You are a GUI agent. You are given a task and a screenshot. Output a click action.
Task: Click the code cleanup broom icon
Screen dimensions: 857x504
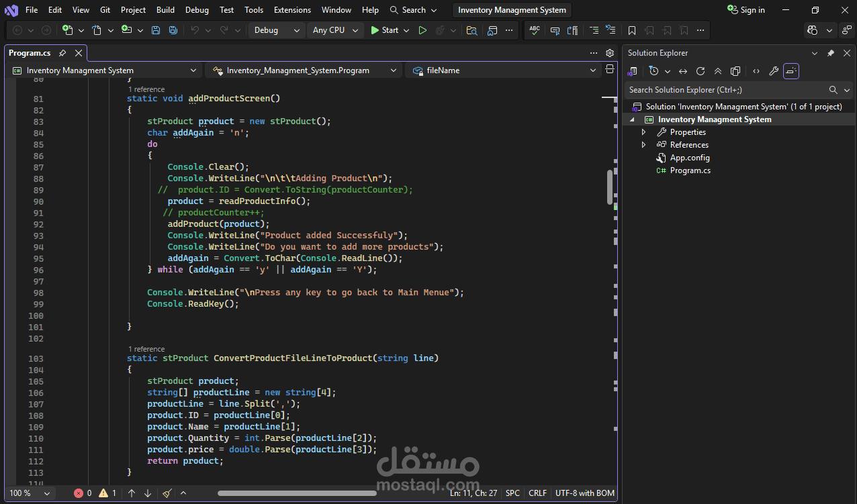(167, 493)
